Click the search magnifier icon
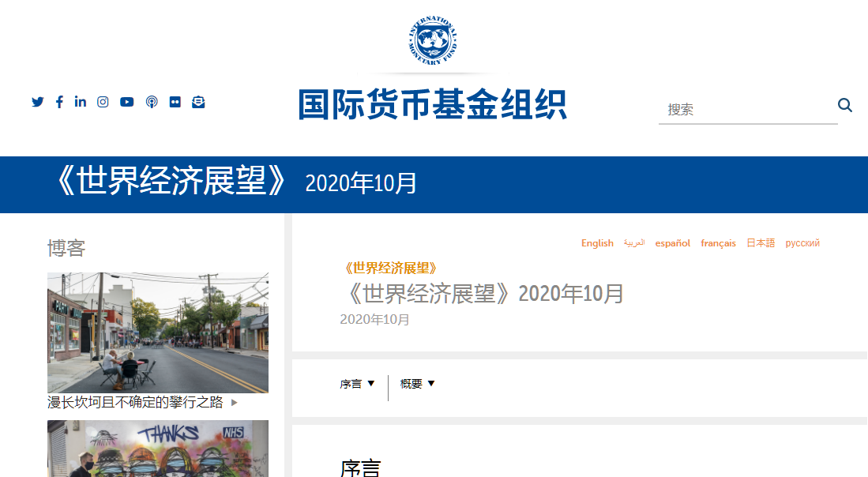The height and width of the screenshot is (477, 868). pos(845,104)
